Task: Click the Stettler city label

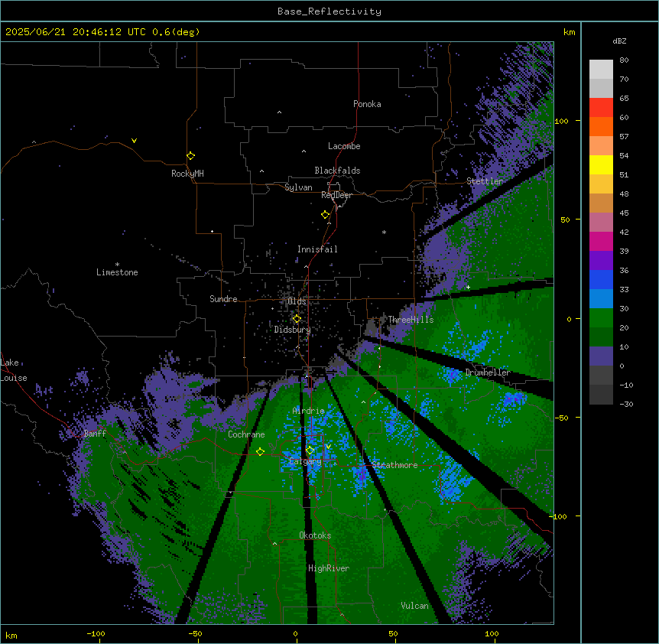Action: (x=484, y=181)
